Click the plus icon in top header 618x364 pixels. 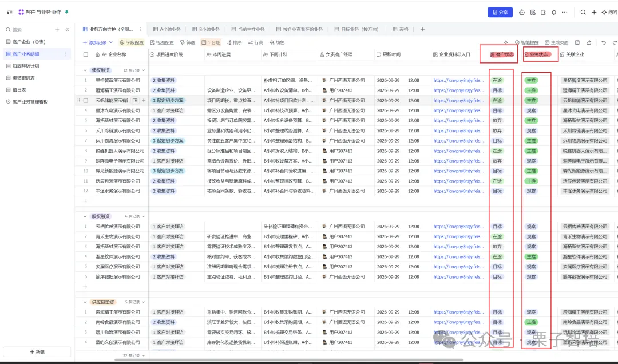tap(594, 12)
